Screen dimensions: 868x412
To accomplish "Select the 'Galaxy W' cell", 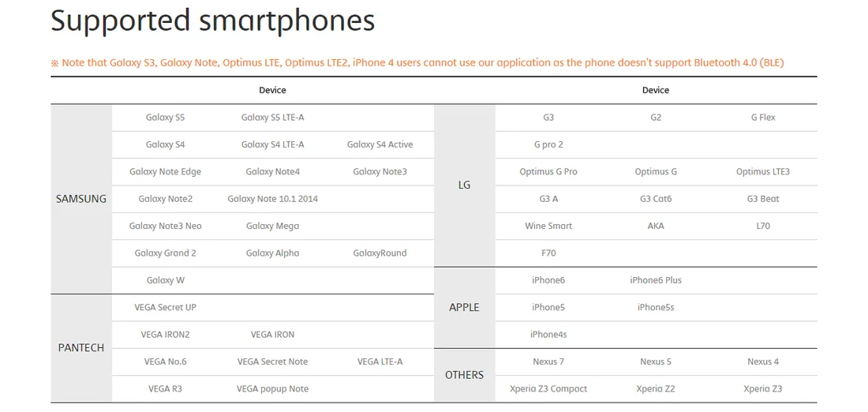I will [166, 280].
